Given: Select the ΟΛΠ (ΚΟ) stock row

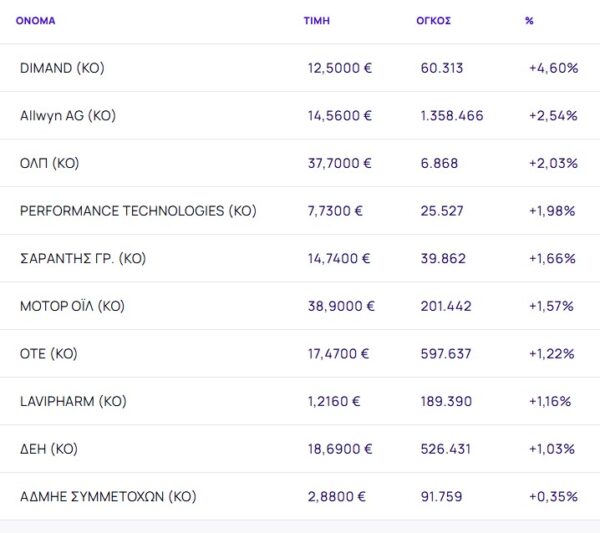Looking at the screenshot, I should (x=49, y=163).
